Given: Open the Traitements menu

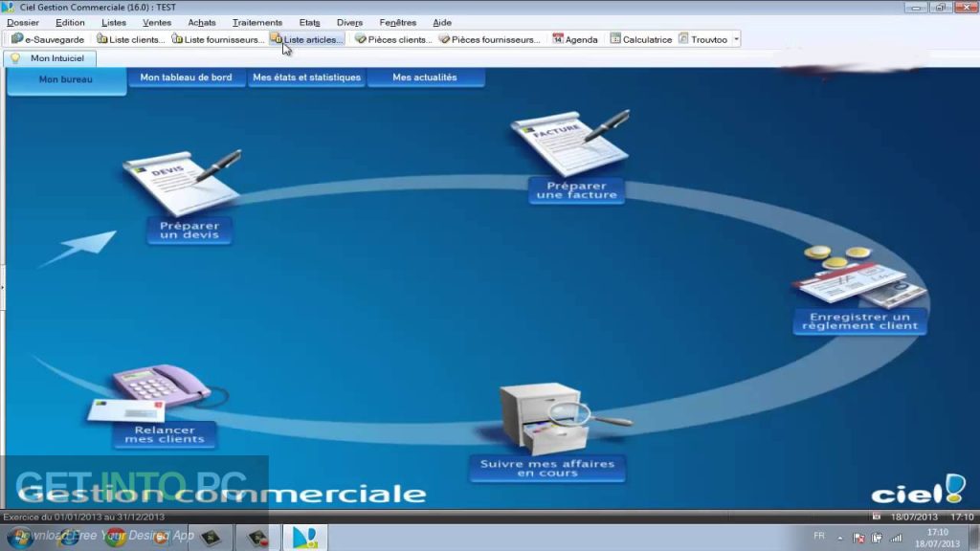Looking at the screenshot, I should coord(257,23).
